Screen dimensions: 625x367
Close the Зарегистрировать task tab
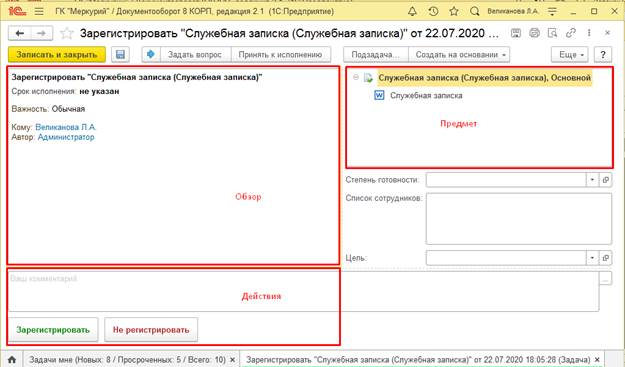[x=597, y=360]
